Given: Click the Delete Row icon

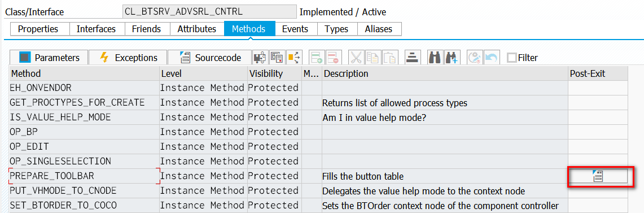Looking at the screenshot, I should [x=332, y=58].
